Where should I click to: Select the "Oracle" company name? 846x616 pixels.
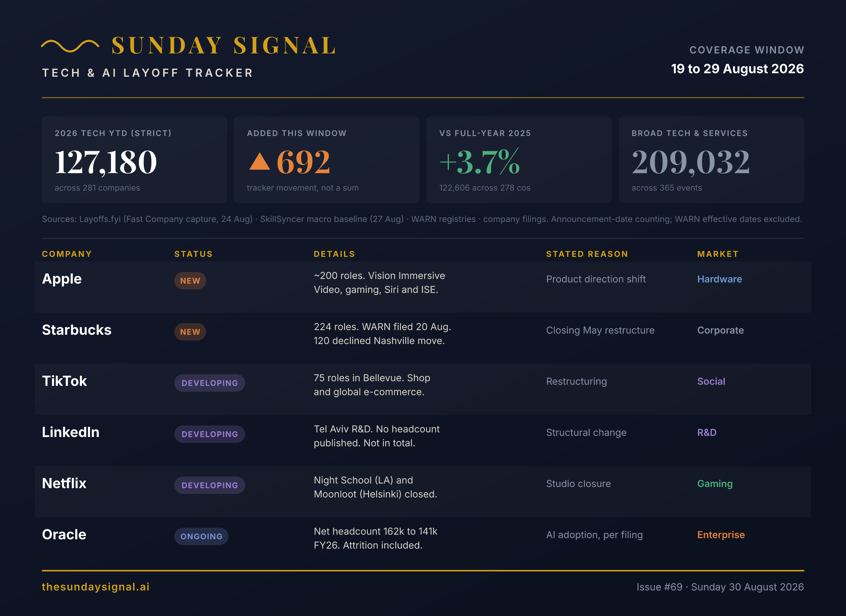click(64, 535)
